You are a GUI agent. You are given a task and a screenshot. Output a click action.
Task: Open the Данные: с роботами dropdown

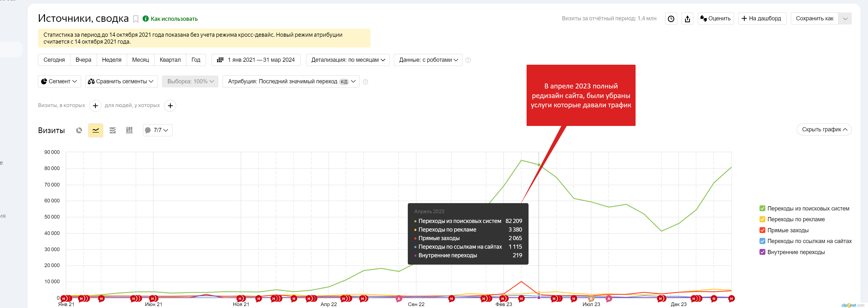click(x=428, y=60)
